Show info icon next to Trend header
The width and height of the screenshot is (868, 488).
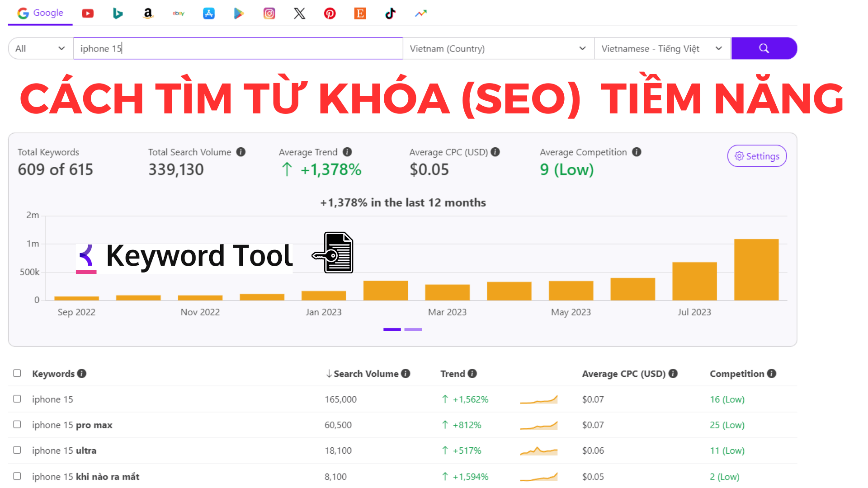click(x=472, y=373)
